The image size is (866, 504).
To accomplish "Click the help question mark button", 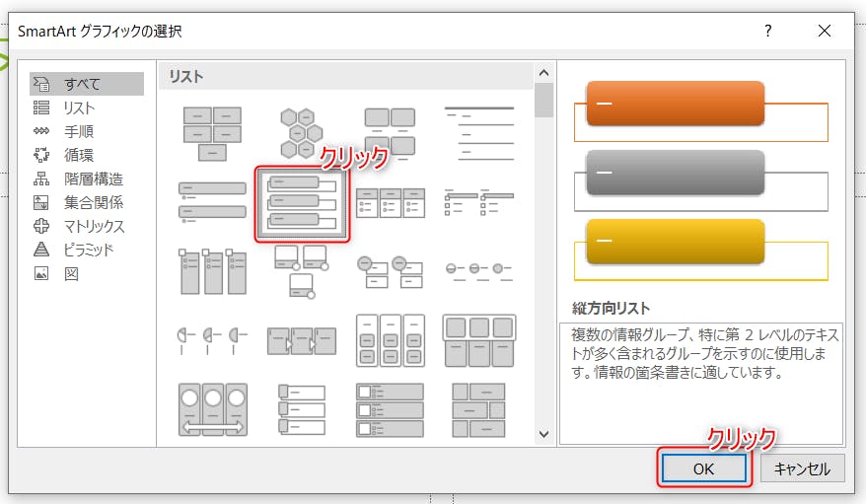I will click(x=768, y=32).
